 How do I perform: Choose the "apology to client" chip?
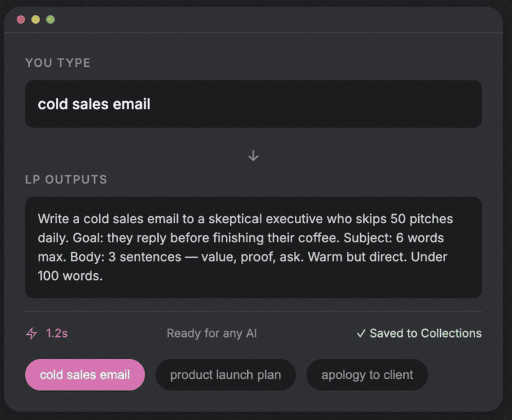[367, 375]
